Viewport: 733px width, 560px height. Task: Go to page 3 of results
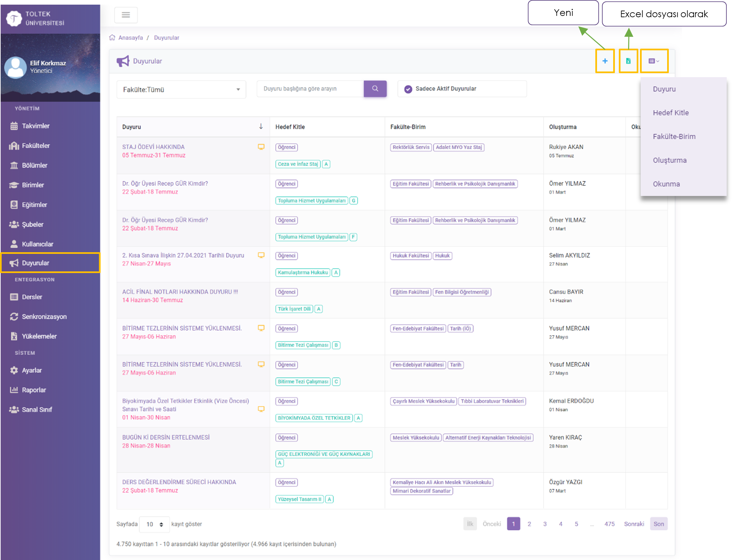point(545,524)
